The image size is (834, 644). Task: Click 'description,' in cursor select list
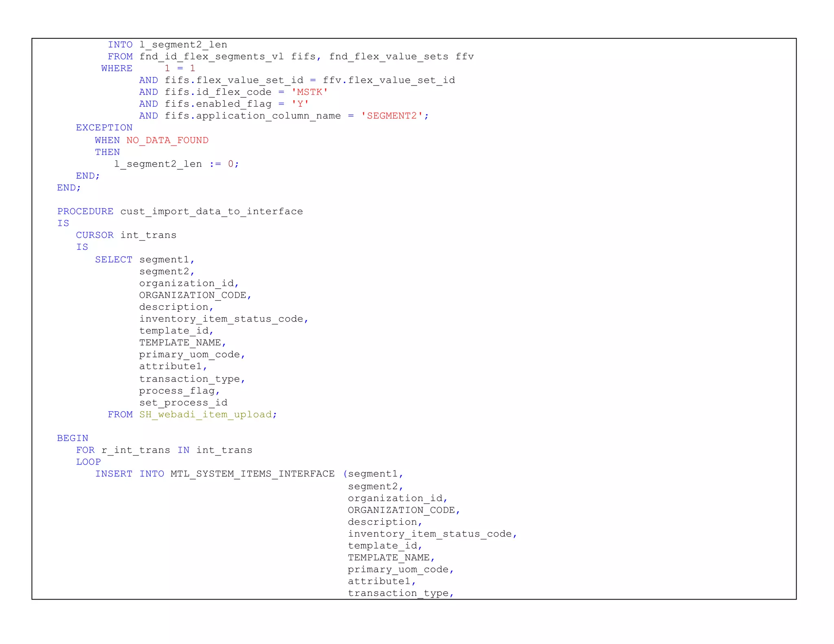[x=176, y=307]
